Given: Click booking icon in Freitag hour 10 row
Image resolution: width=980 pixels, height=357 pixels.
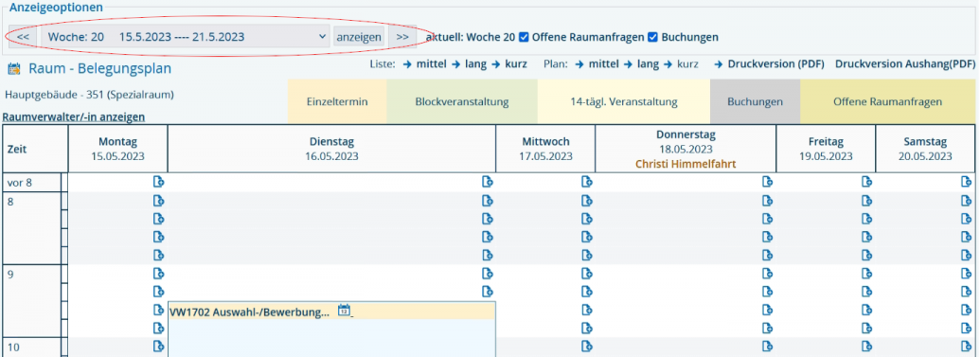Looking at the screenshot, I should pos(867,346).
